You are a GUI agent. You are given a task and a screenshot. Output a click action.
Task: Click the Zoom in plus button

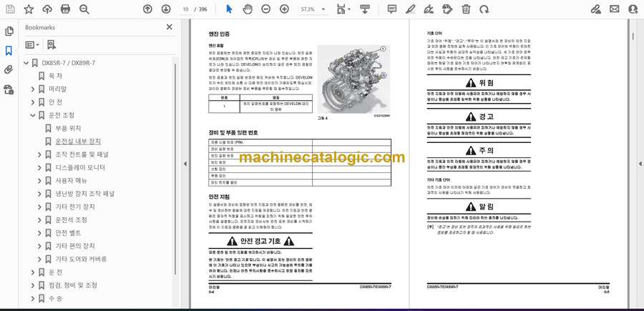(284, 9)
